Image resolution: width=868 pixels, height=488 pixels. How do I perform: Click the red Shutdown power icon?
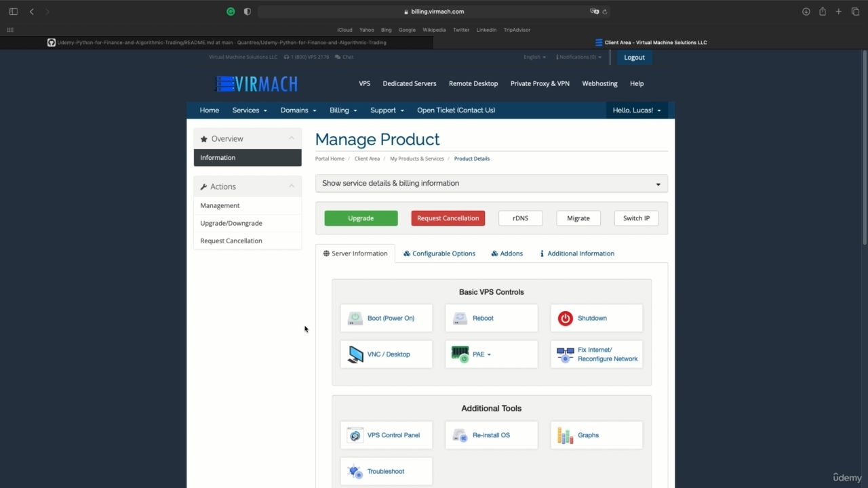pyautogui.click(x=566, y=318)
